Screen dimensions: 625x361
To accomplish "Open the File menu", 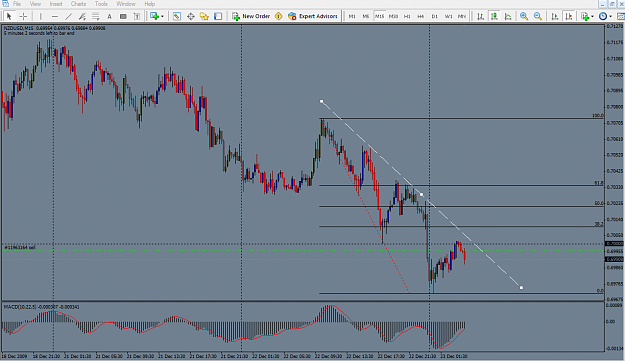I will tap(17, 4).
